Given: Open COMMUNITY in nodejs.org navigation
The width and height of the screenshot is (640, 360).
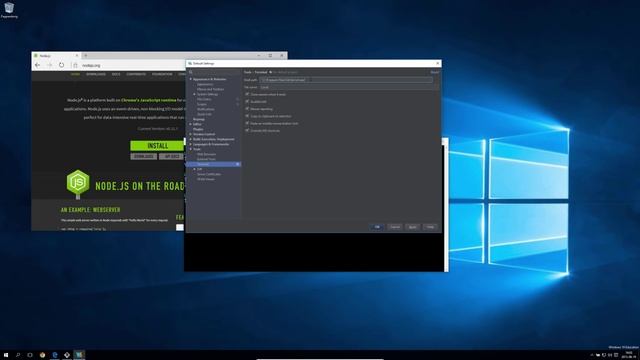Looking at the screenshot, I should (136, 74).
